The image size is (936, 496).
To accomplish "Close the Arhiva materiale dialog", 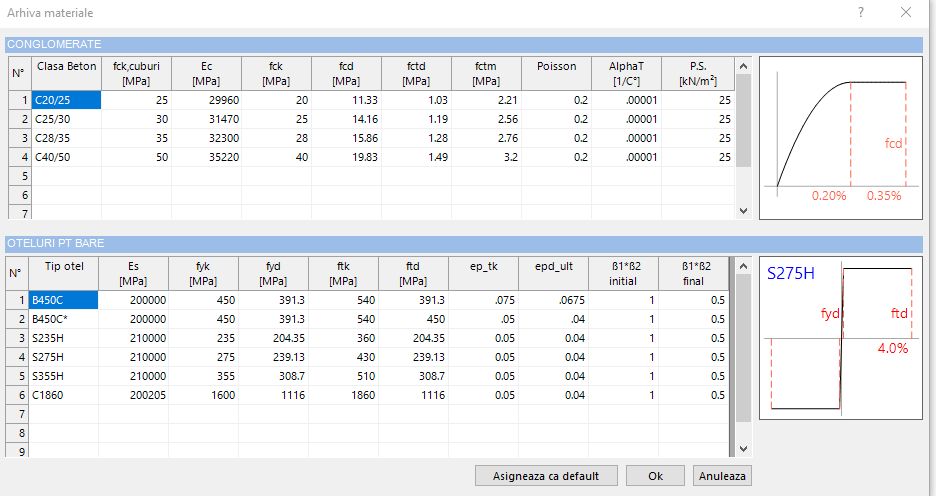I will 906,13.
